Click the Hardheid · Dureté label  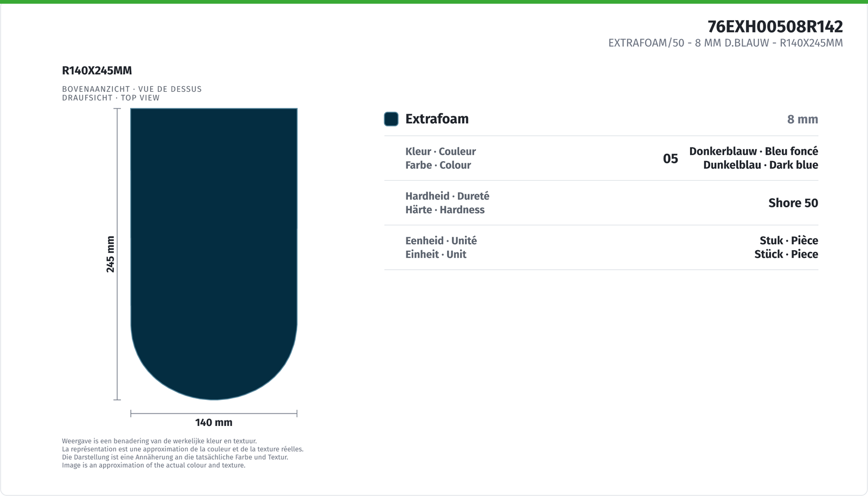click(x=447, y=196)
